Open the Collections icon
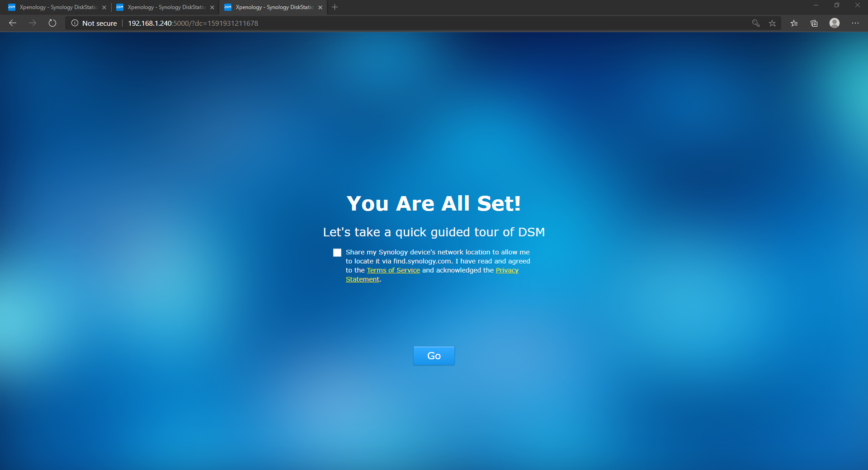Screen dimensions: 868x470 (x=814, y=23)
